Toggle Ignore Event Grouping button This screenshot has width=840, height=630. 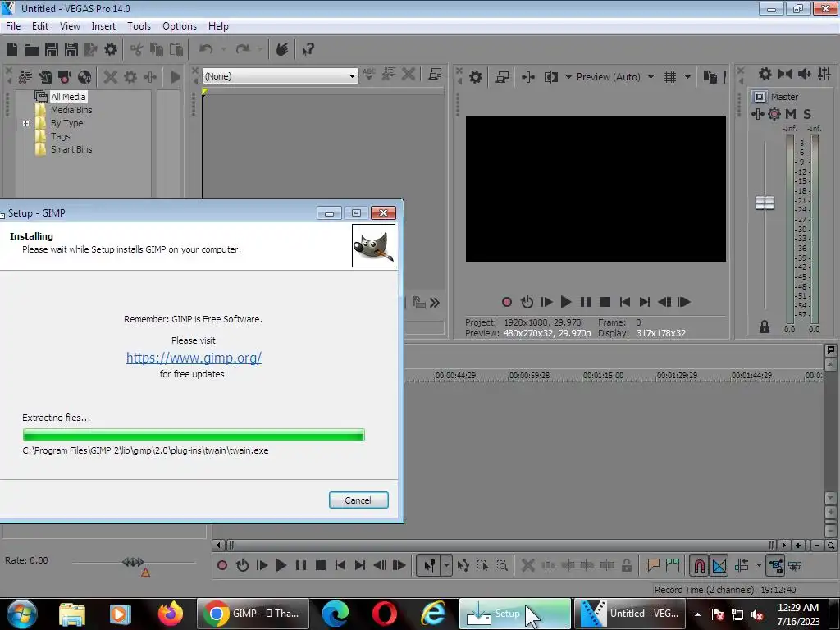(795, 565)
